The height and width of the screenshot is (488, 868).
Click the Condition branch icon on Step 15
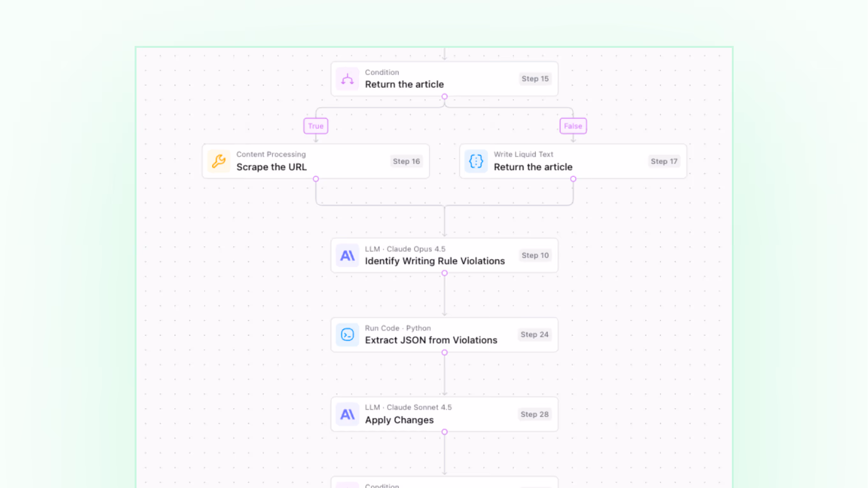click(347, 79)
